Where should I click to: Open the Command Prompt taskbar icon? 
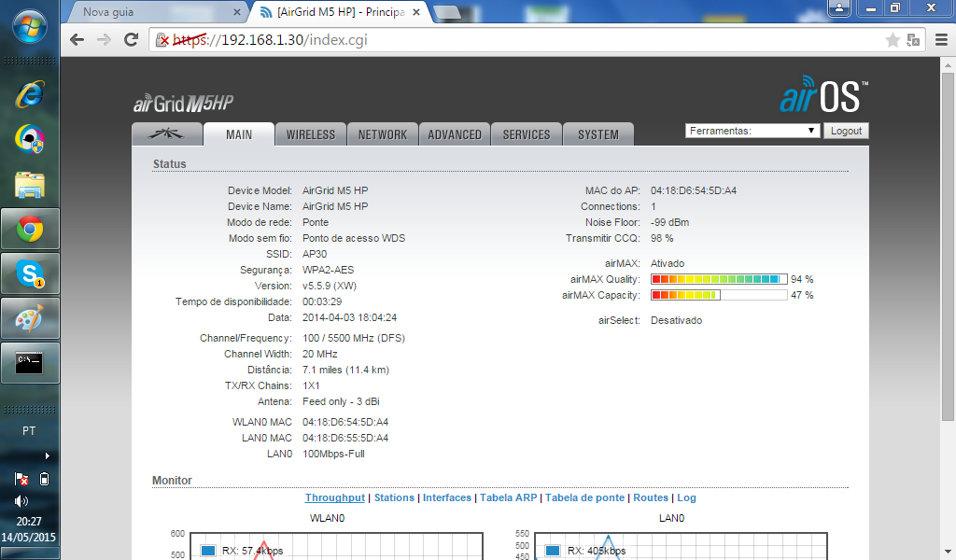pos(30,363)
